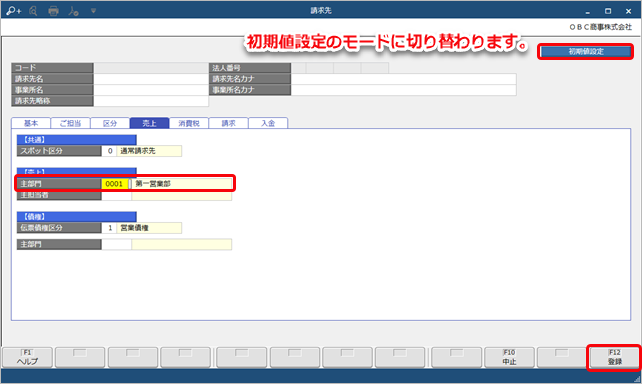Open the 入金 tab

point(268,123)
